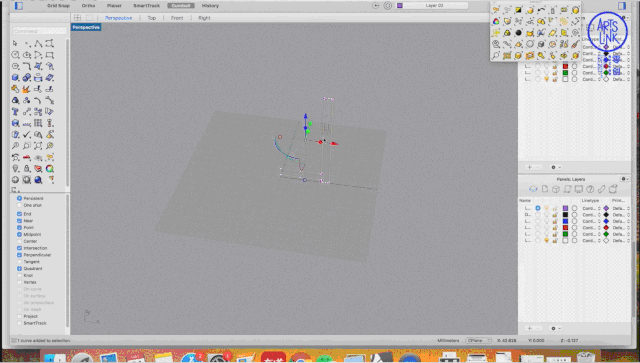
Task: Click the polyline tool in left toolbar
Action: pyautogui.click(x=38, y=43)
